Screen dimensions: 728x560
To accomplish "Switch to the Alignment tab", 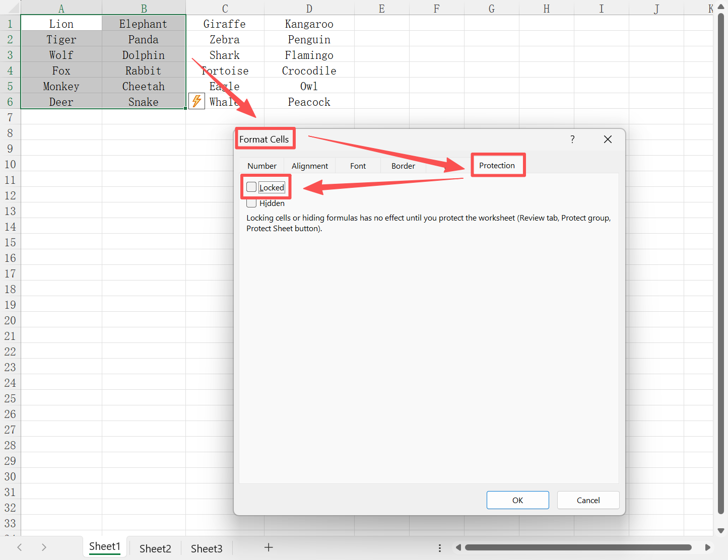I will [310, 166].
